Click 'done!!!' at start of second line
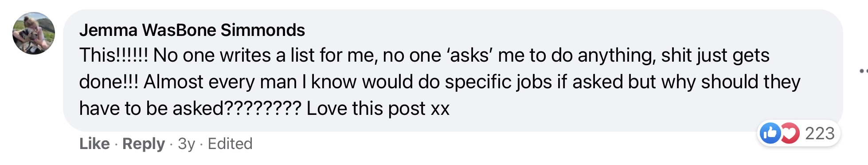The width and height of the screenshot is (868, 165). [109, 82]
